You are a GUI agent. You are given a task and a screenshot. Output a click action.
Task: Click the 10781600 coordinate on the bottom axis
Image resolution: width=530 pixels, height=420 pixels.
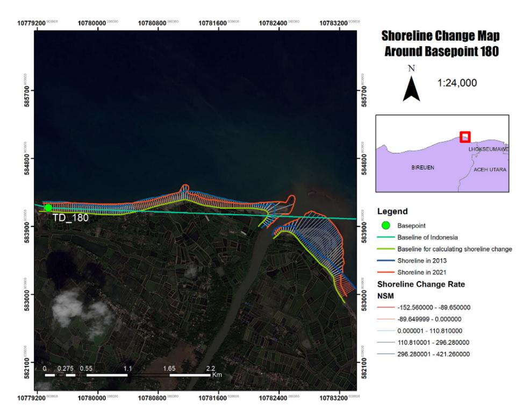point(213,398)
